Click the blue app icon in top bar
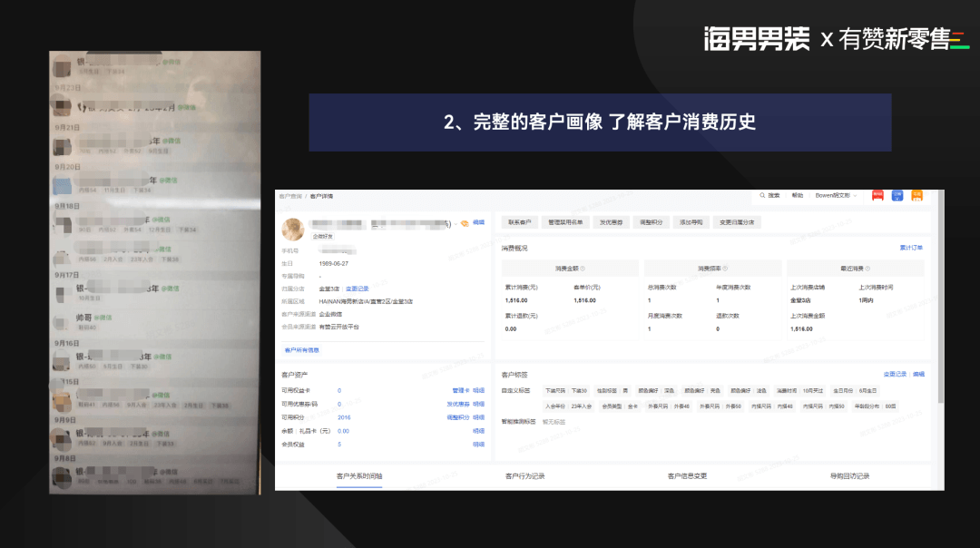This screenshot has height=548, width=980. pyautogui.click(x=897, y=196)
